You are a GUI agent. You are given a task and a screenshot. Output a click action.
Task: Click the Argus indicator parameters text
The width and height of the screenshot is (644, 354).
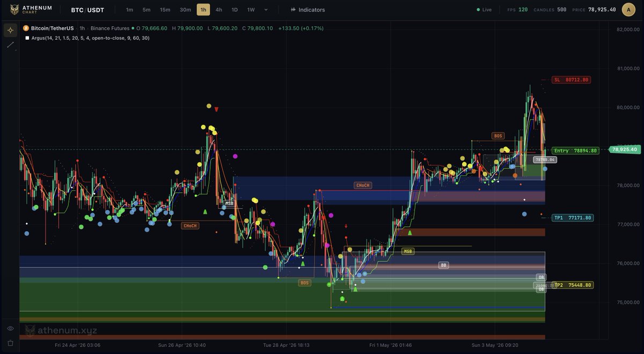90,38
